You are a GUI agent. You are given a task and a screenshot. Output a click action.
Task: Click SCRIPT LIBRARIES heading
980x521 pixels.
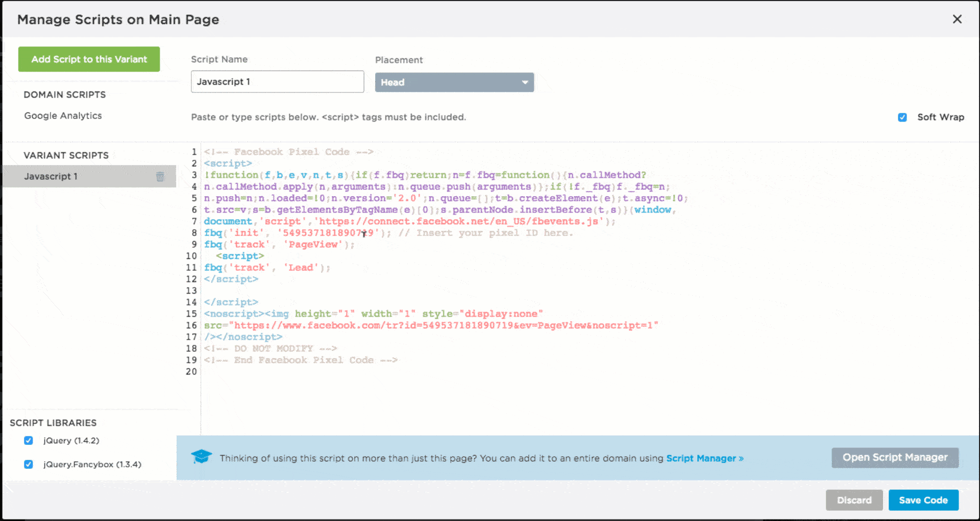53,423
